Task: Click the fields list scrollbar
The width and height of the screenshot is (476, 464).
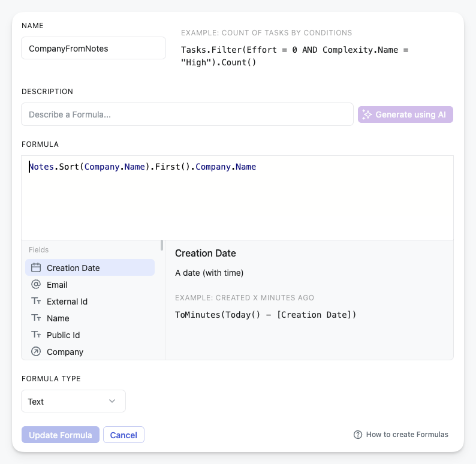Action: click(162, 245)
